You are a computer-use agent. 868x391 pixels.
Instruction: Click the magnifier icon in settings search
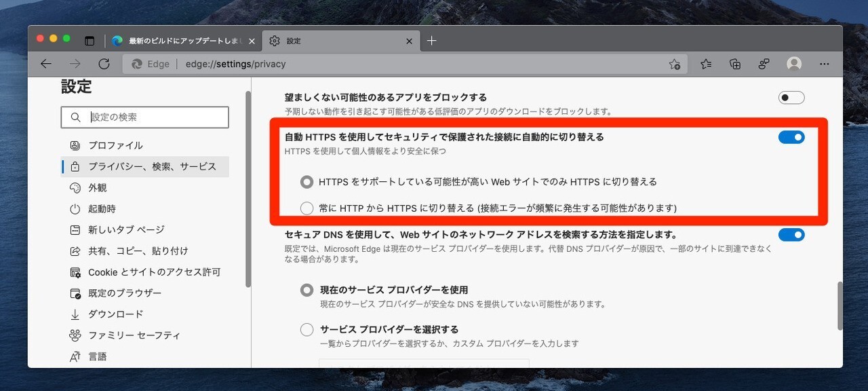point(75,117)
